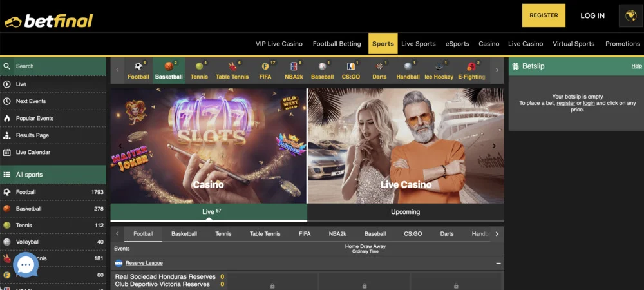
Task: Collapse the Reserve League section
Action: point(498,264)
